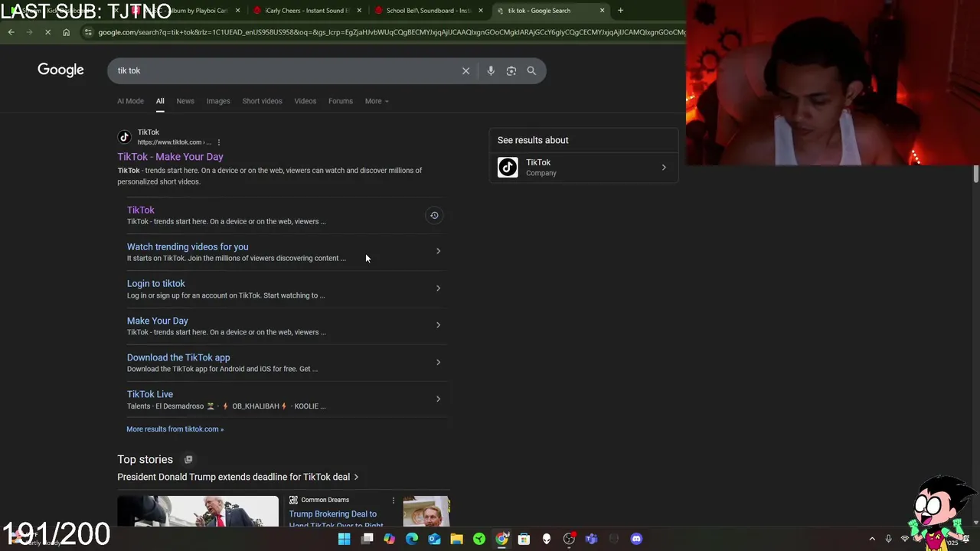Viewport: 980px width, 551px height.
Task: Open Trump Brokering Deal story
Action: click(336, 519)
